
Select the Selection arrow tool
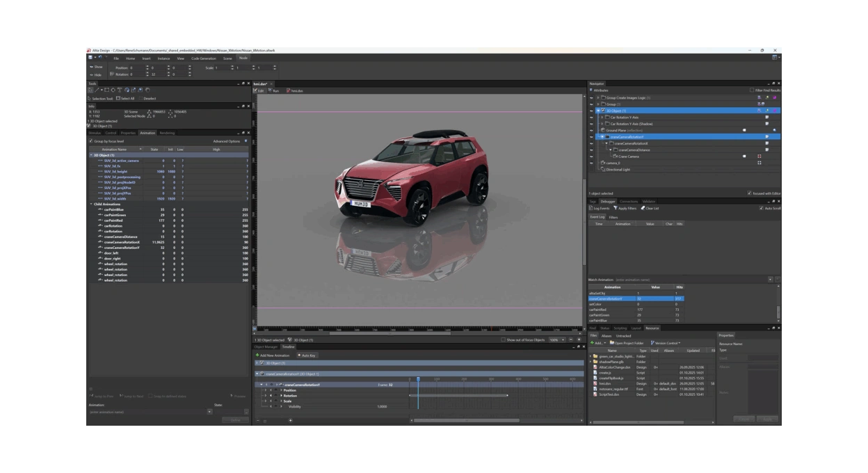click(x=90, y=90)
